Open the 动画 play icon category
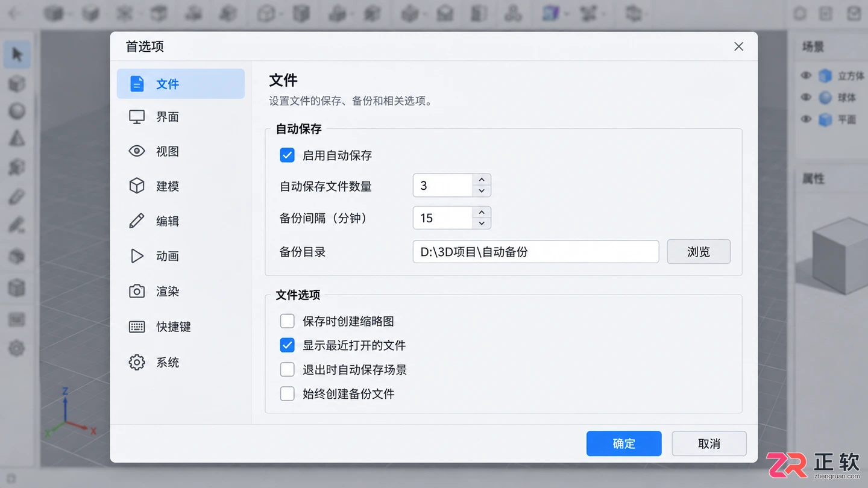868x488 pixels. click(180, 256)
